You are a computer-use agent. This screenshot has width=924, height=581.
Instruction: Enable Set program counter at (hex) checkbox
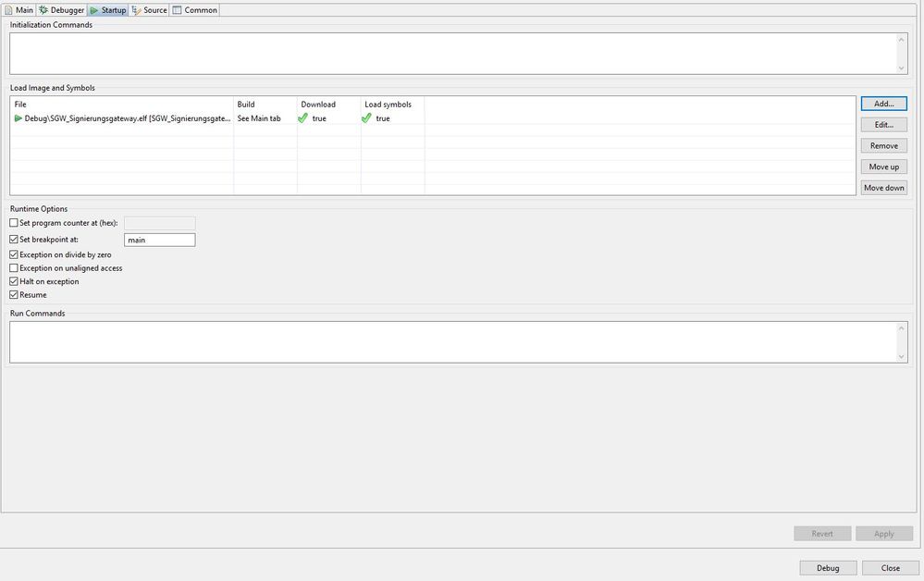(x=14, y=223)
